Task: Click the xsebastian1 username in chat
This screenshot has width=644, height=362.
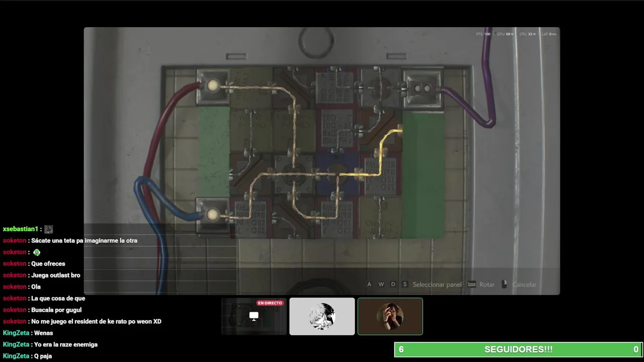Action: pyautogui.click(x=21, y=229)
